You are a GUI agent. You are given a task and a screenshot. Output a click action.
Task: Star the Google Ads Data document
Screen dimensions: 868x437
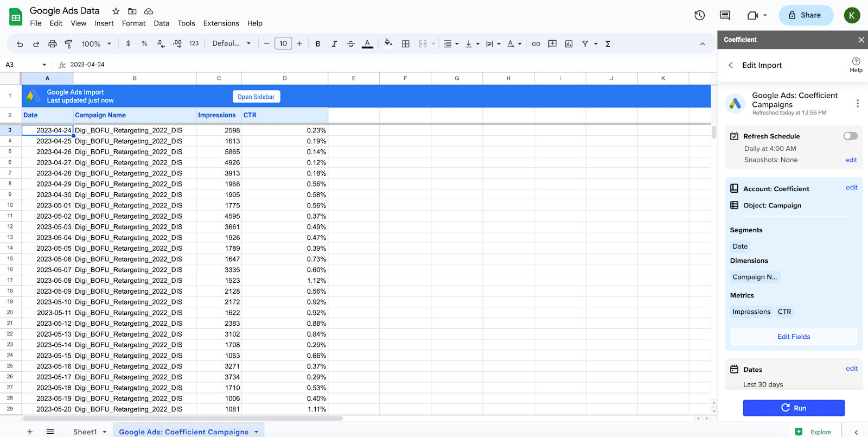click(x=116, y=11)
